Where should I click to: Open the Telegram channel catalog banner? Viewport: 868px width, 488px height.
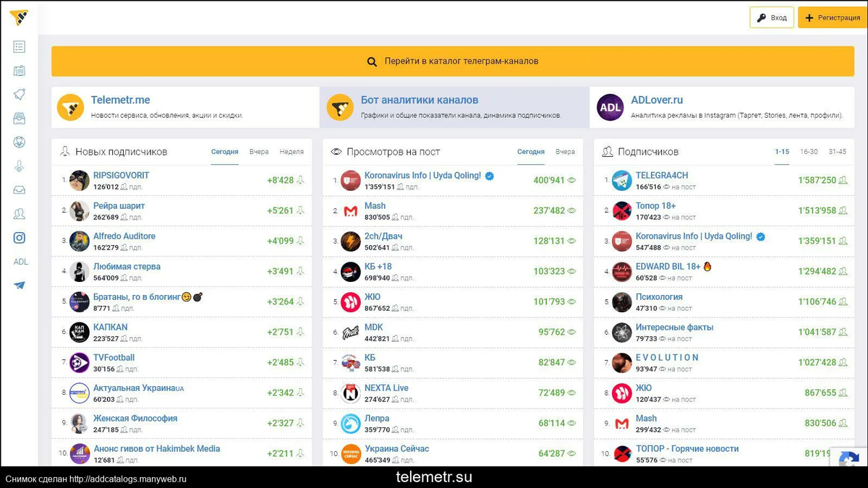pyautogui.click(x=453, y=61)
